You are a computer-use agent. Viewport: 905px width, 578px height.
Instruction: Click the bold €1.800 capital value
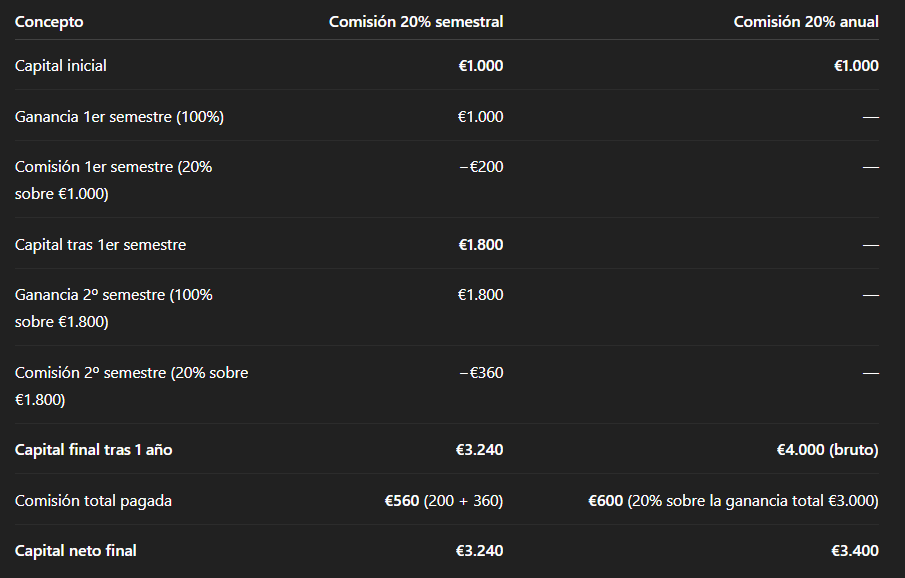click(480, 245)
